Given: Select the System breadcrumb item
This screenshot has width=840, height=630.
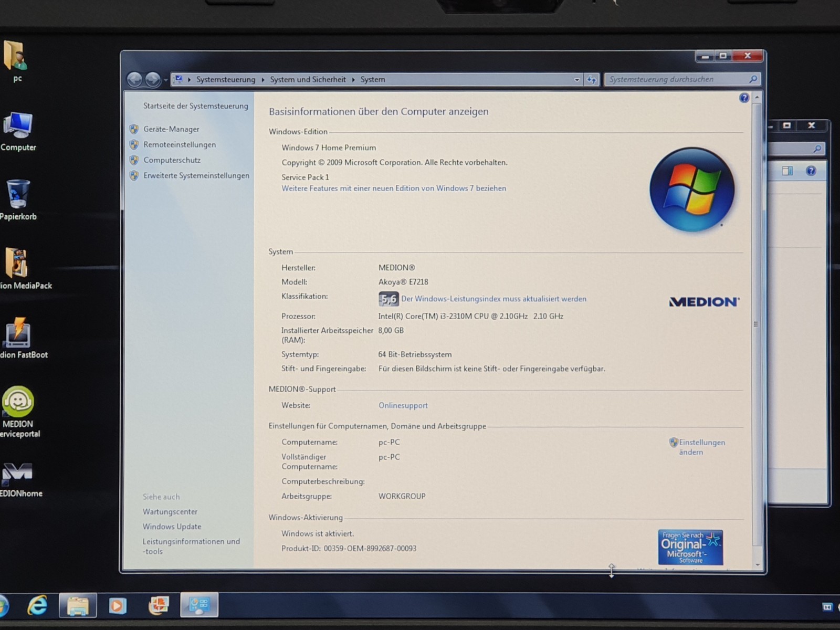Looking at the screenshot, I should (373, 79).
